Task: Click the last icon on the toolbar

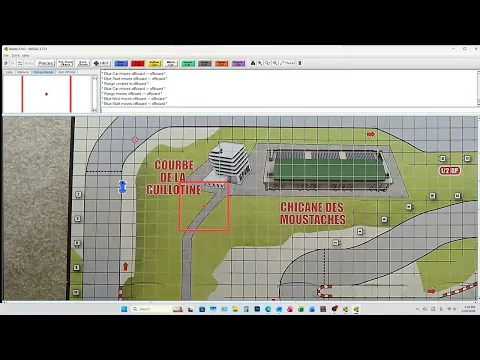Action: tap(300, 63)
